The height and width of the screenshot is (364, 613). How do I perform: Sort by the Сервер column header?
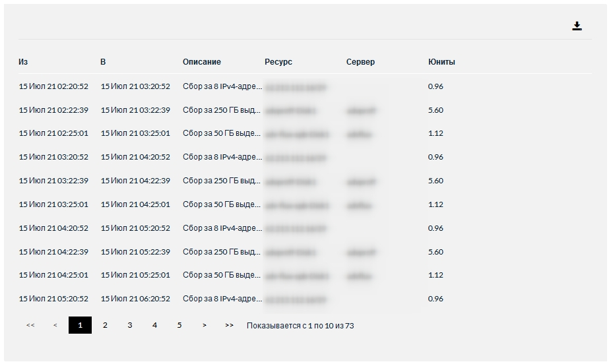360,62
